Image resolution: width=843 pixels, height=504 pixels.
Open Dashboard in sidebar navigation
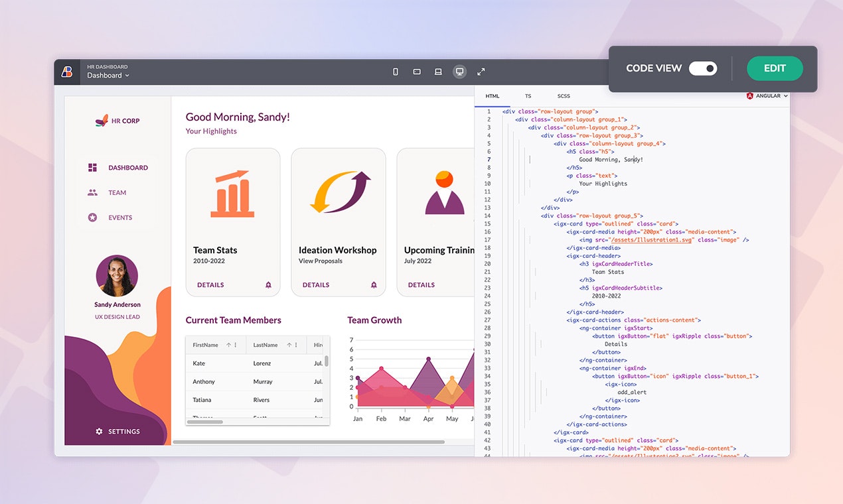point(117,168)
